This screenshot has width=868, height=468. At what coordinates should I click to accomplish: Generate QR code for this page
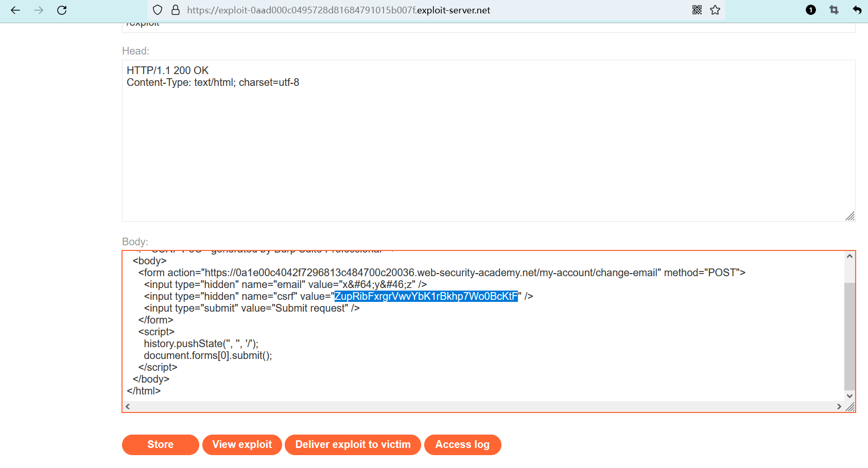(697, 10)
